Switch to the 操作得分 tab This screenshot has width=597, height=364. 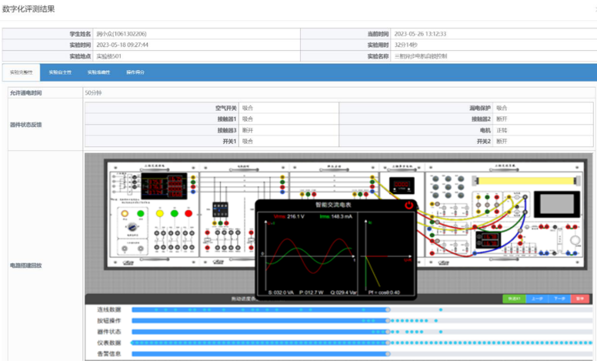135,72
